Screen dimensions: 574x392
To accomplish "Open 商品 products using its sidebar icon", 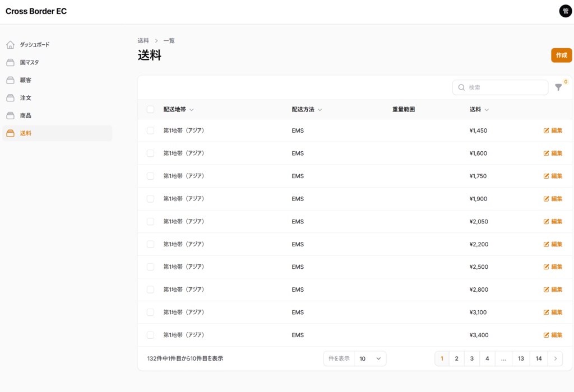I will click(10, 115).
